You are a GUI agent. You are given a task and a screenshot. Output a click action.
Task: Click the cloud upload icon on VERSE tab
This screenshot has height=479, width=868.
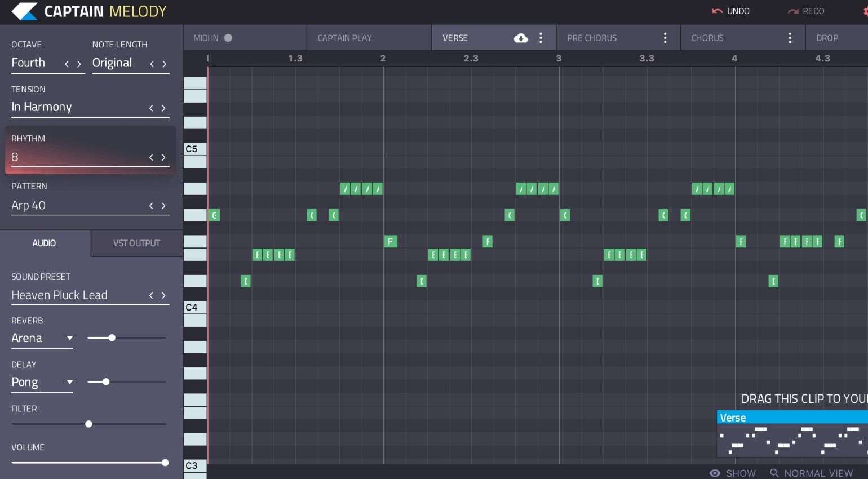tap(520, 38)
